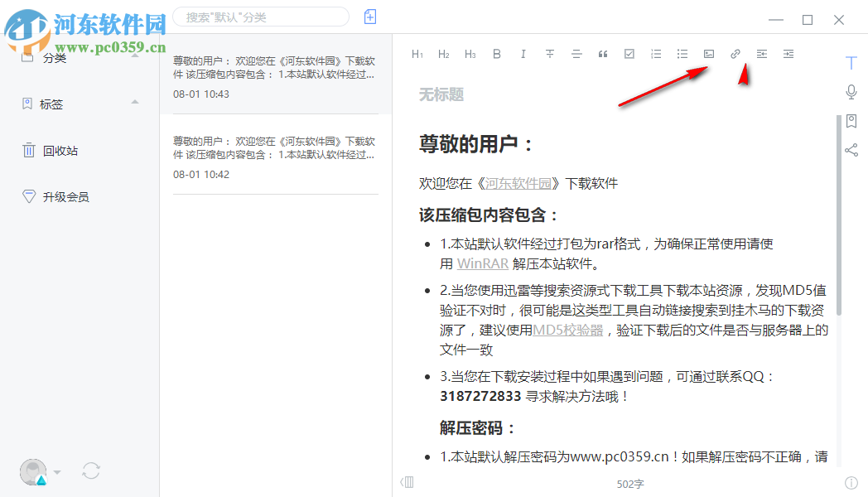The height and width of the screenshot is (497, 868).
Task: Apply strikethrough formatting
Action: click(550, 54)
